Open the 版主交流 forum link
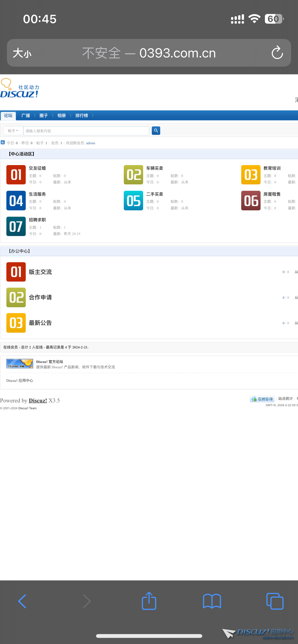 tap(40, 272)
